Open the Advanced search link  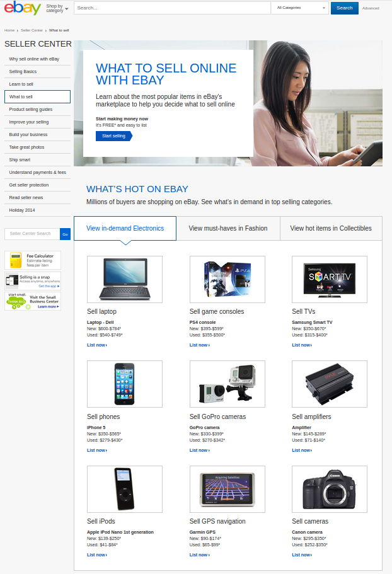click(x=371, y=8)
